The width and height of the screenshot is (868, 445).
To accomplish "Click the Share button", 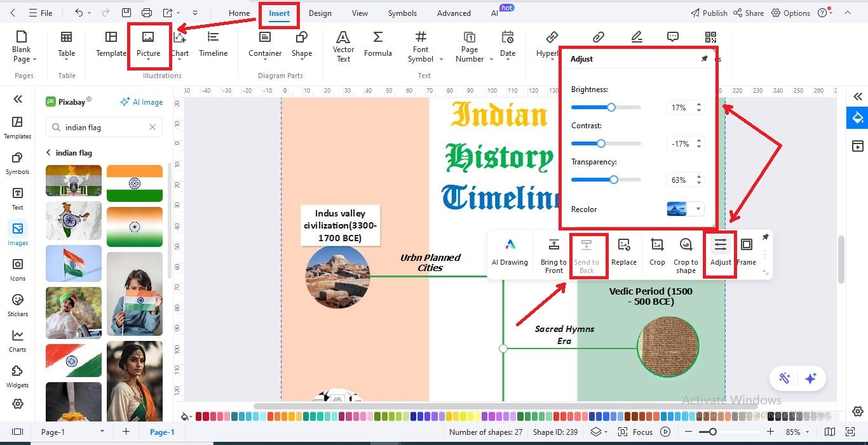I will pos(749,13).
